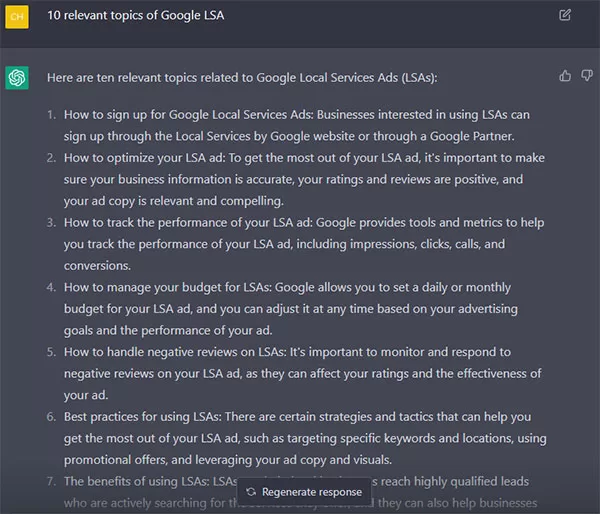Click the circular arrows icon in Regenerate

251,492
